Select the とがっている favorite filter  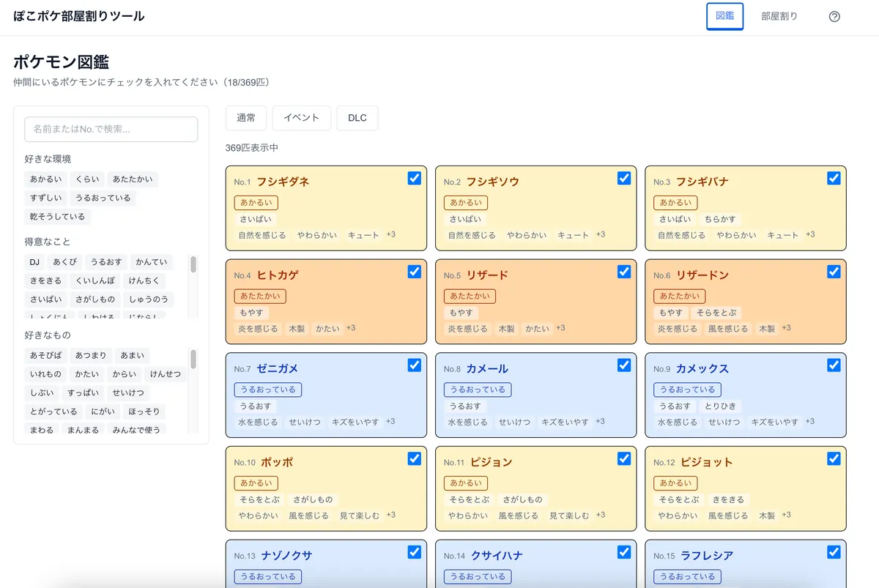(53, 412)
